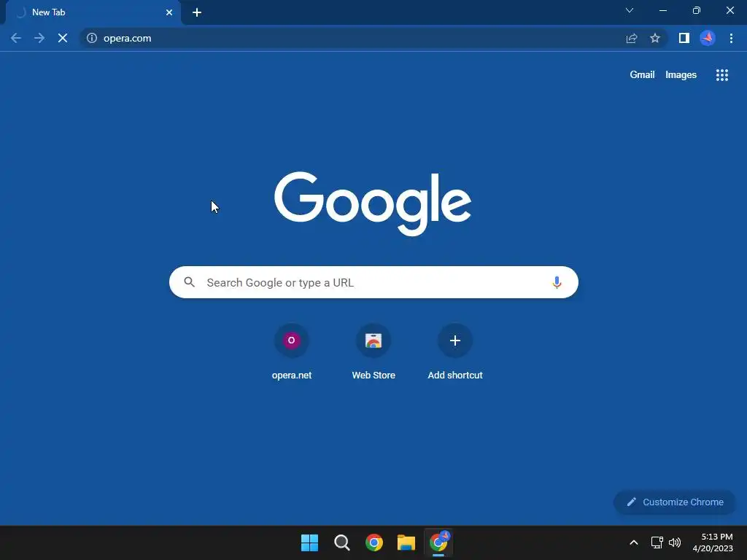Select active Chrome profile window in taskbar
The image size is (747, 560).
438,542
